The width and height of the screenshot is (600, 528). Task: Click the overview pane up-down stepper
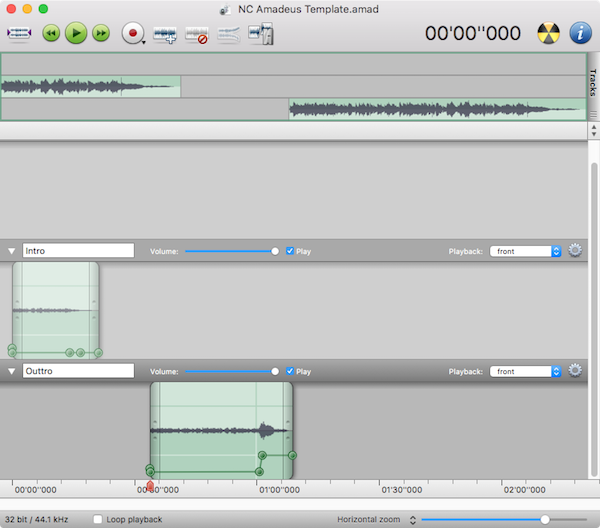point(593,130)
